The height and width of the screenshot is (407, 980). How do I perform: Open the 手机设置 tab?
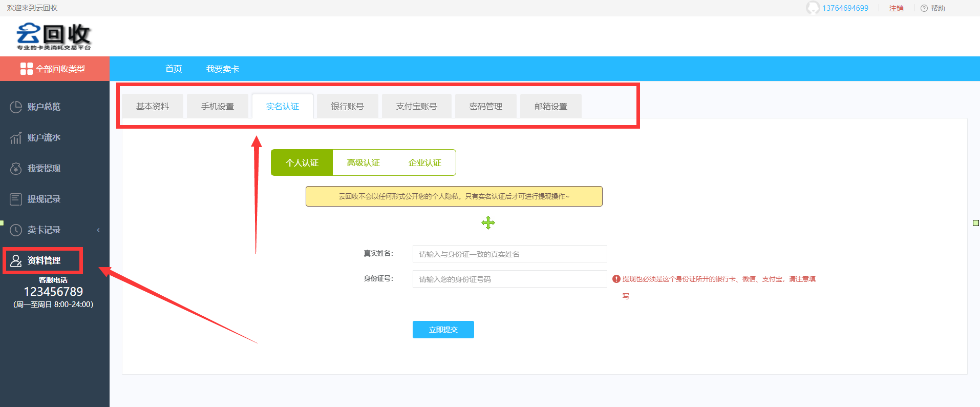(x=218, y=106)
